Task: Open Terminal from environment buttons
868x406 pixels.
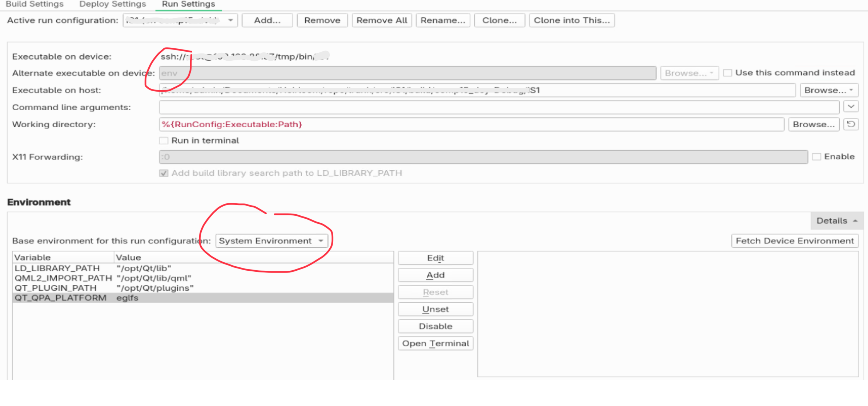Action: tap(435, 343)
